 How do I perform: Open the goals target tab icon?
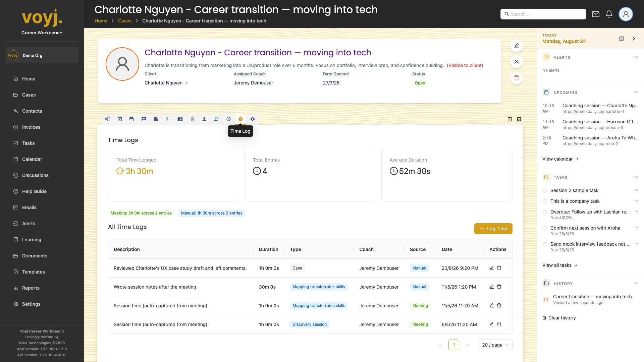pyautogui.click(x=108, y=119)
